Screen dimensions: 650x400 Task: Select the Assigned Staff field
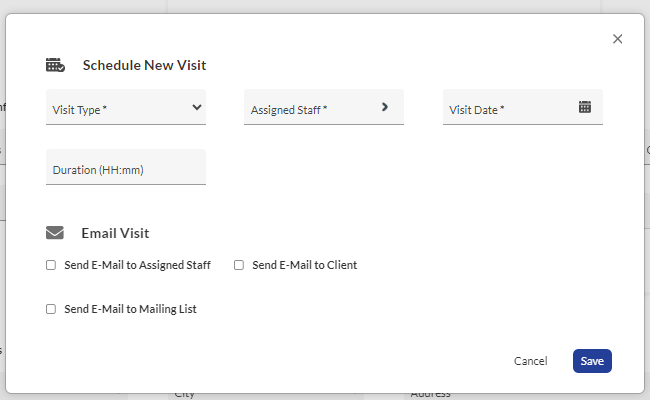pos(310,108)
